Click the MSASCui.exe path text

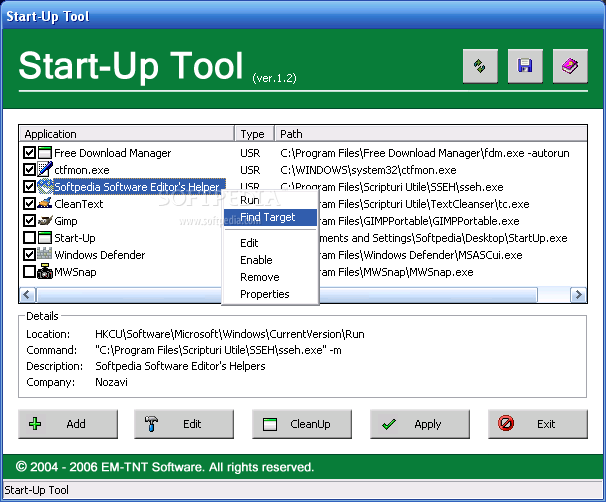click(x=420, y=255)
